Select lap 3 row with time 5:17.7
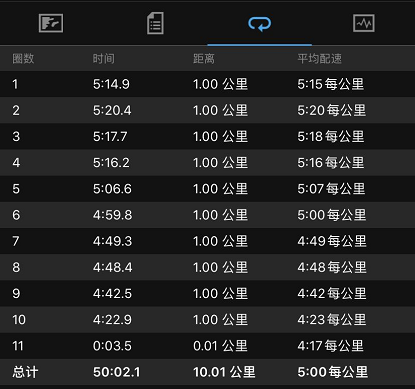Viewport: 415px width, 389px height. coord(207,136)
